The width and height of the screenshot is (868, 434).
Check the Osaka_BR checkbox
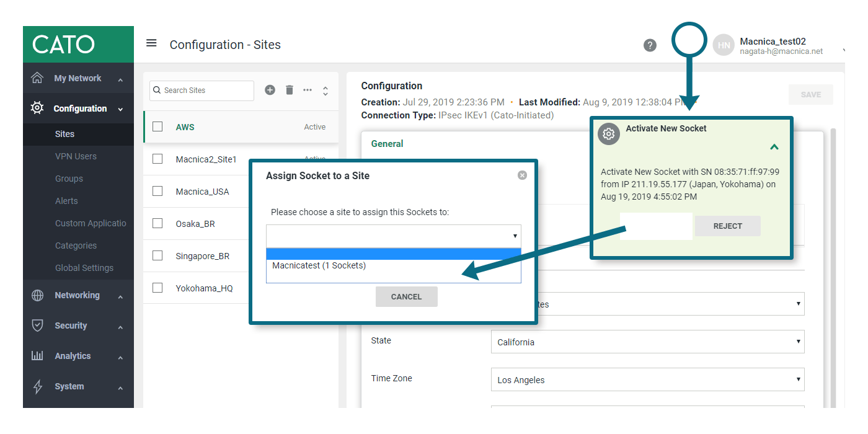[x=157, y=223]
